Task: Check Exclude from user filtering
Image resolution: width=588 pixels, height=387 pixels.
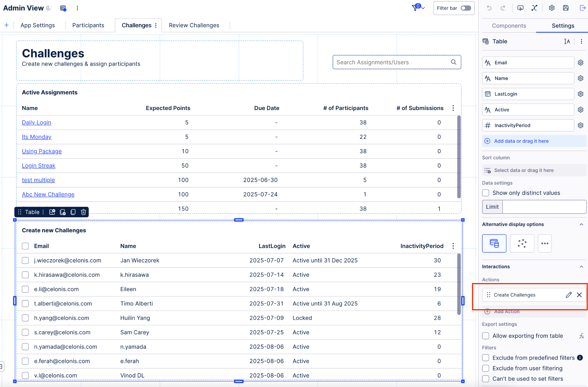Action: pos(486,368)
